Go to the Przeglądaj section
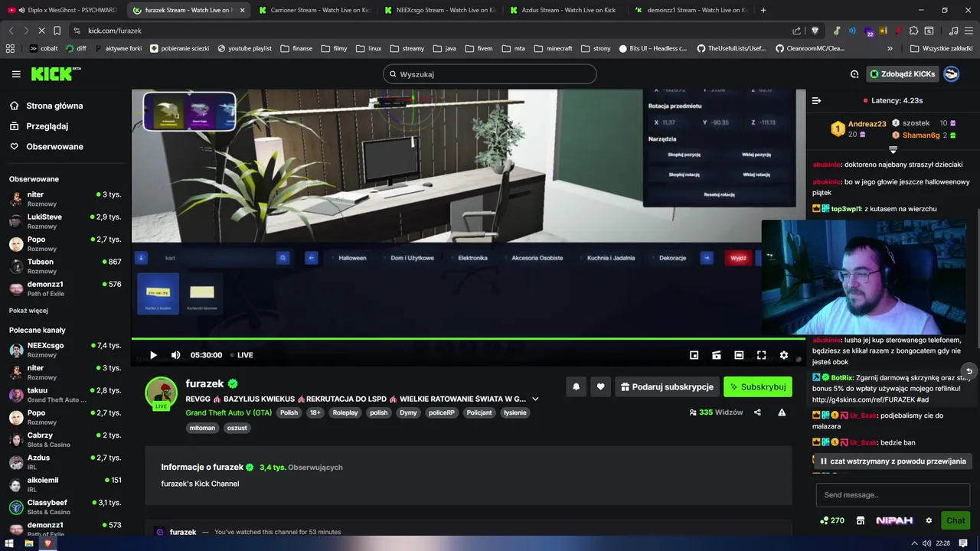Viewport: 980px width, 551px height. pyautogui.click(x=47, y=126)
